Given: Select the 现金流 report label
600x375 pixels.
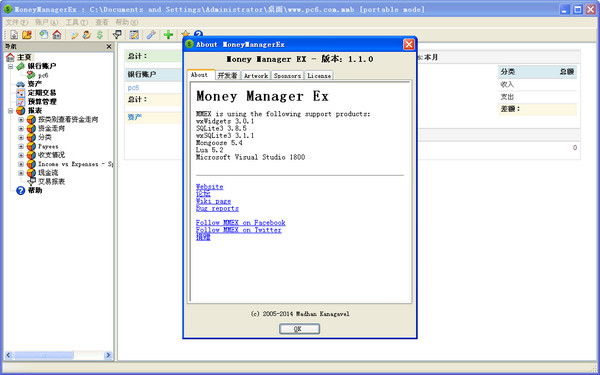Looking at the screenshot, I should coord(48,173).
